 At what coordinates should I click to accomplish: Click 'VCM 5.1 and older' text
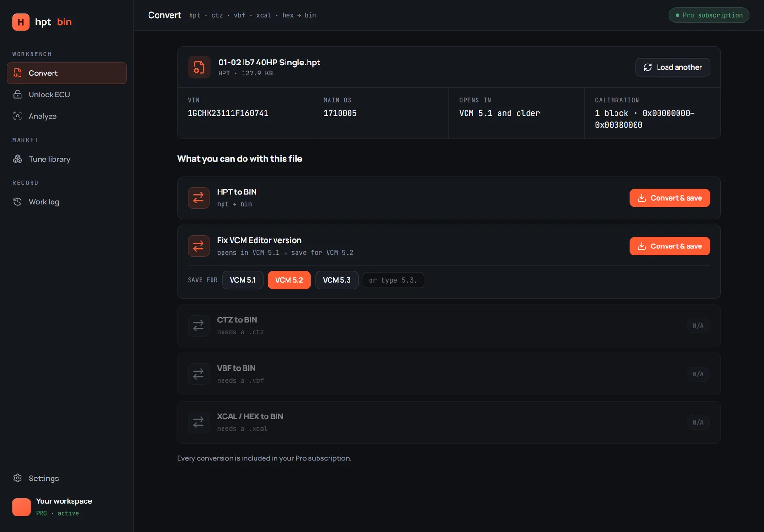tap(499, 113)
